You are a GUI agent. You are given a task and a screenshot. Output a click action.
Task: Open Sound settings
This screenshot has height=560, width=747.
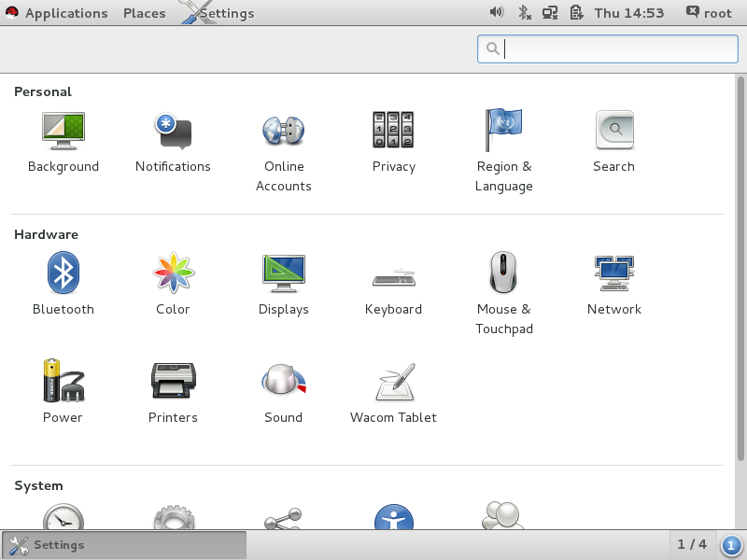point(284,391)
